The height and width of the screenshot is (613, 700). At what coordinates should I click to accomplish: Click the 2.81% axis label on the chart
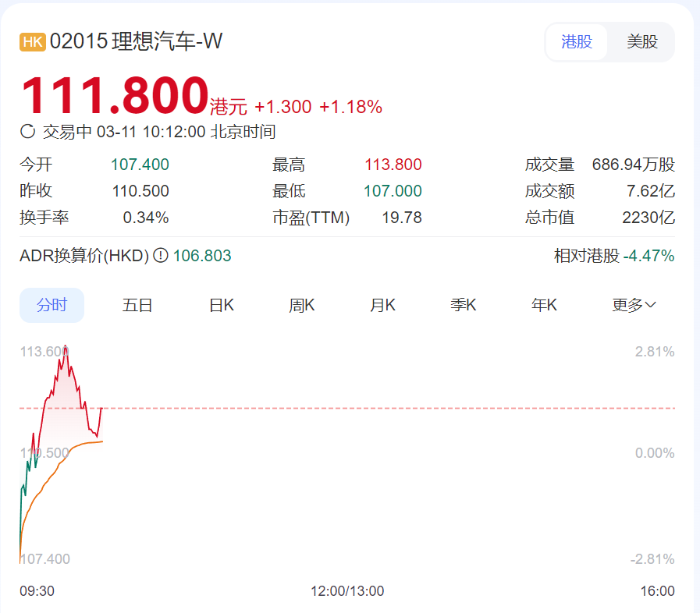(x=655, y=352)
